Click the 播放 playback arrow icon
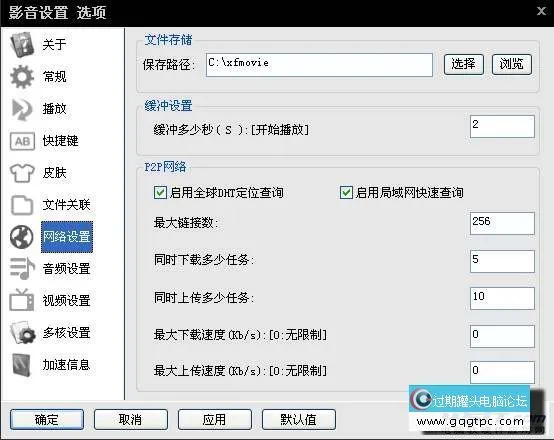This screenshot has width=554, height=440. 22,109
